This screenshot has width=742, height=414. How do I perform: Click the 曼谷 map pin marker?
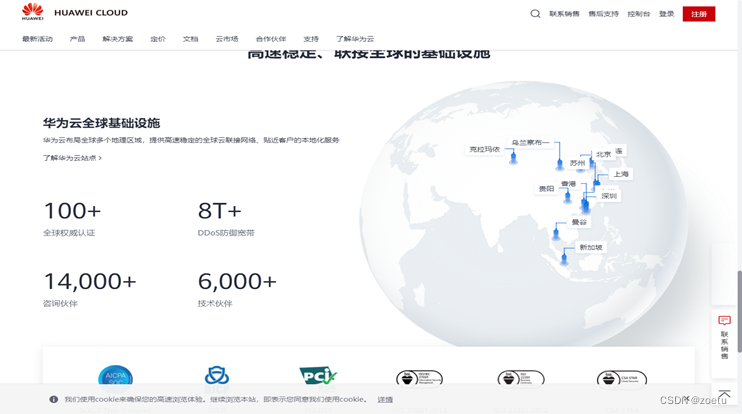[556, 234]
